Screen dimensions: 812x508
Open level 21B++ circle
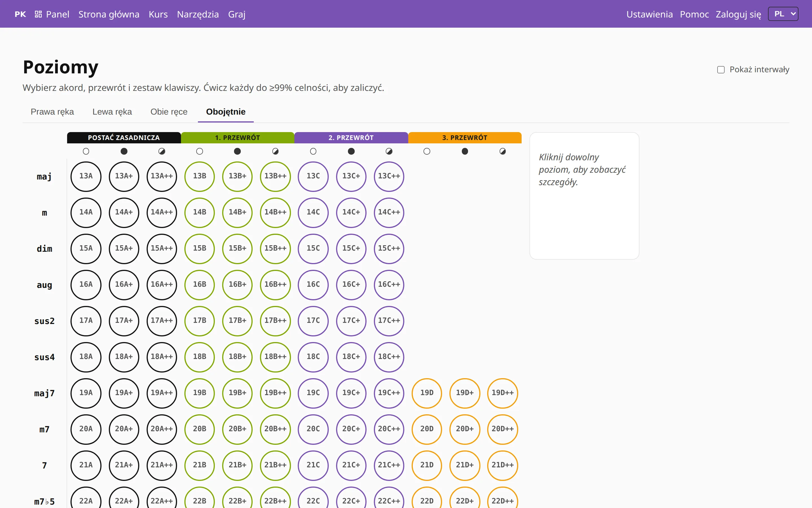click(x=275, y=465)
